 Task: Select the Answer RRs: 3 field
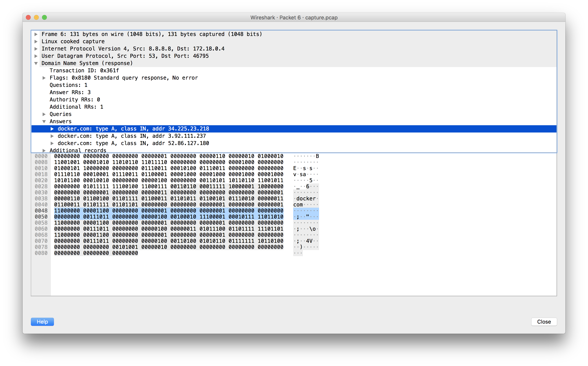[70, 92]
